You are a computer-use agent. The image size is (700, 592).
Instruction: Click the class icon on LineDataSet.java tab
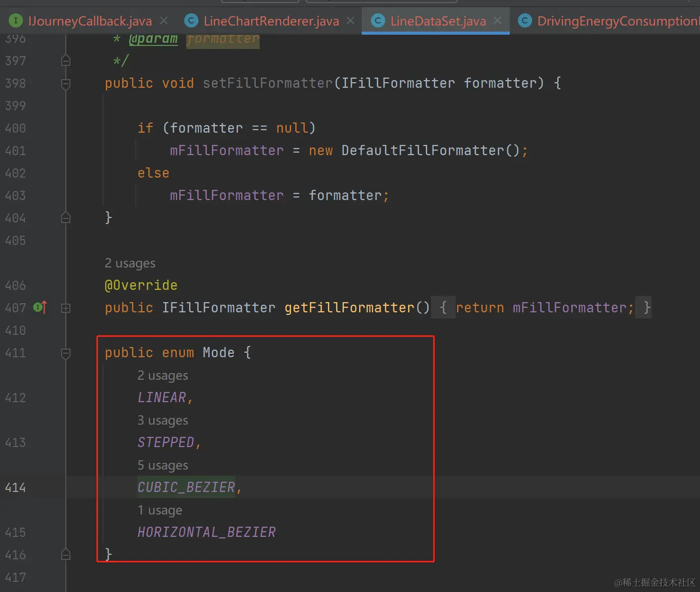tap(378, 21)
